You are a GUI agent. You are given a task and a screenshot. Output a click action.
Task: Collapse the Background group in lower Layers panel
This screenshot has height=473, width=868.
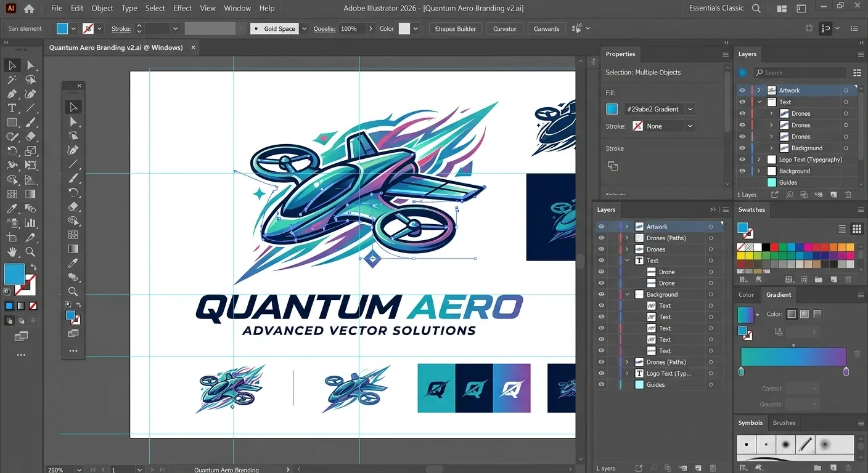627,294
